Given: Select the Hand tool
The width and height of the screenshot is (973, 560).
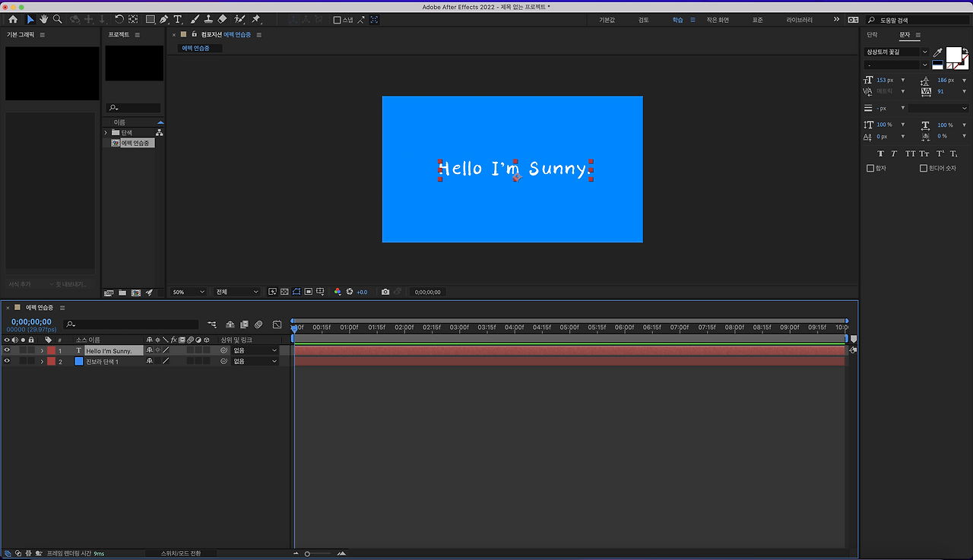Looking at the screenshot, I should (x=44, y=19).
